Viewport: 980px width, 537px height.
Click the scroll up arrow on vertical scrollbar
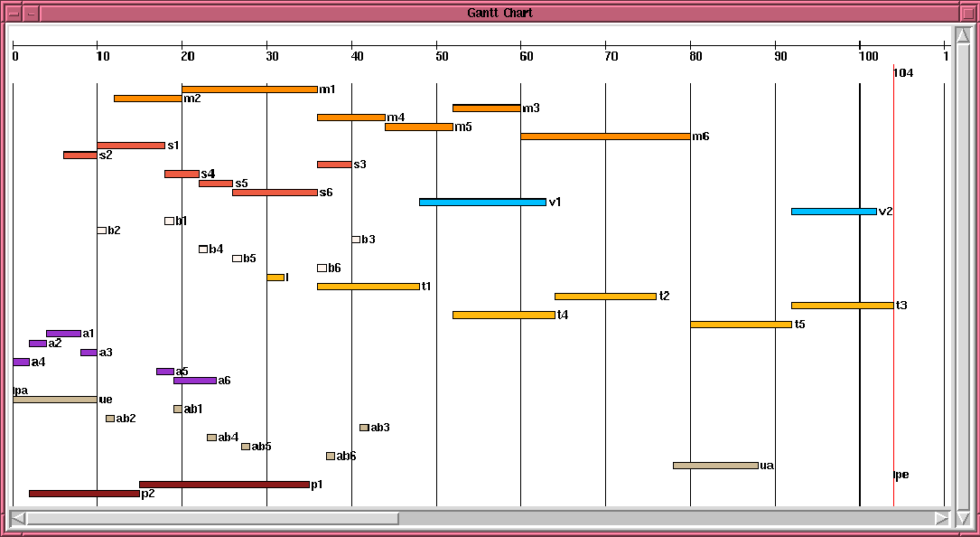[961, 34]
